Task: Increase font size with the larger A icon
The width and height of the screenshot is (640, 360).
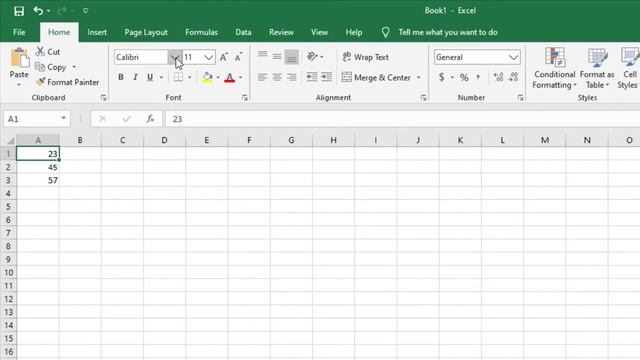Action: [224, 57]
